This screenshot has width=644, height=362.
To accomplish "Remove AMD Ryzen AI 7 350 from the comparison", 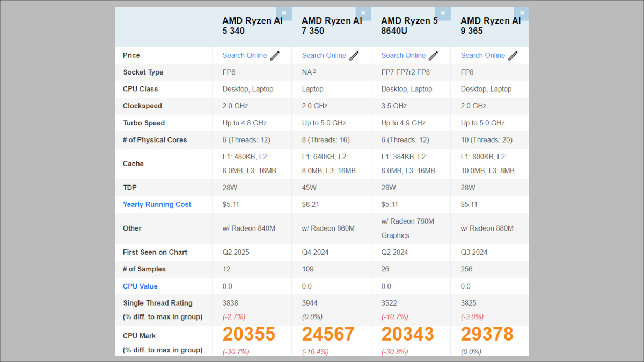I will tap(363, 13).
